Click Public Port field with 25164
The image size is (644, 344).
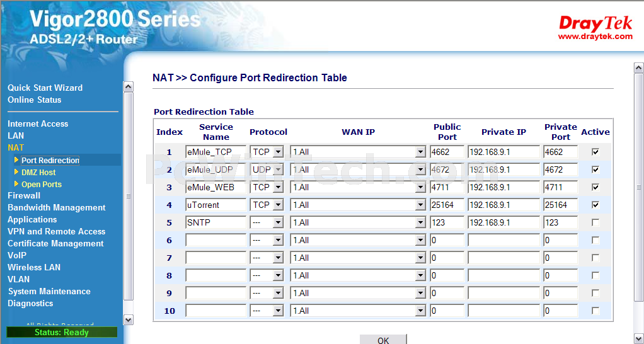coord(447,205)
